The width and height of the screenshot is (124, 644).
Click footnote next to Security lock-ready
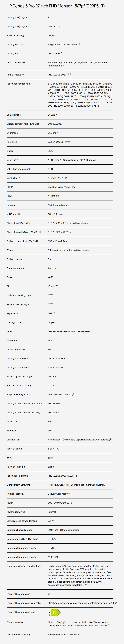coord(69,493)
